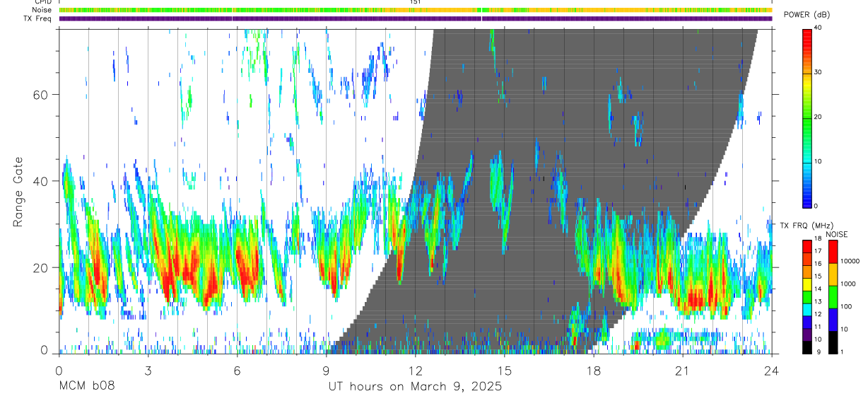Click the black 9–10 MHz TX FRQ swatch
The width and height of the screenshot is (868, 401).
coord(807,347)
